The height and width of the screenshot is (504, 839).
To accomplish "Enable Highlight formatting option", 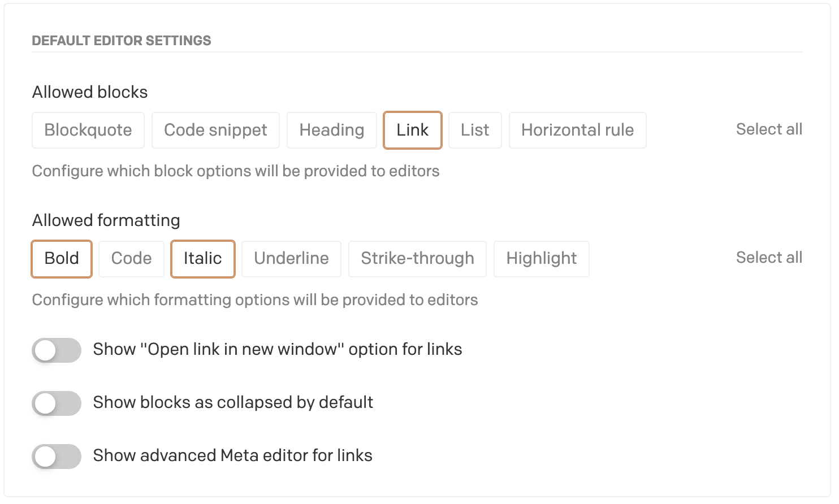I will 542,259.
